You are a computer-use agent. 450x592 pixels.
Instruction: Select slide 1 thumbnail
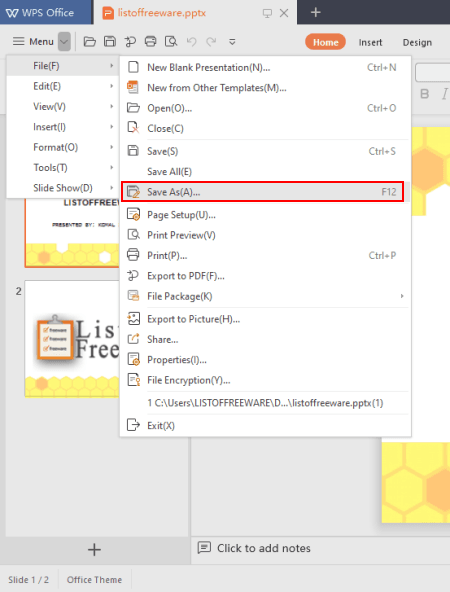coord(72,233)
